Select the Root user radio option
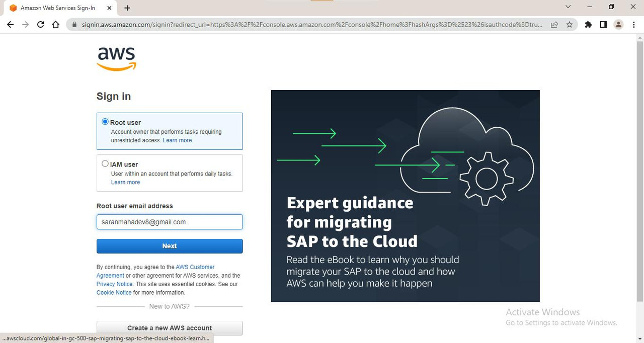This screenshot has height=343, width=644. pyautogui.click(x=105, y=122)
